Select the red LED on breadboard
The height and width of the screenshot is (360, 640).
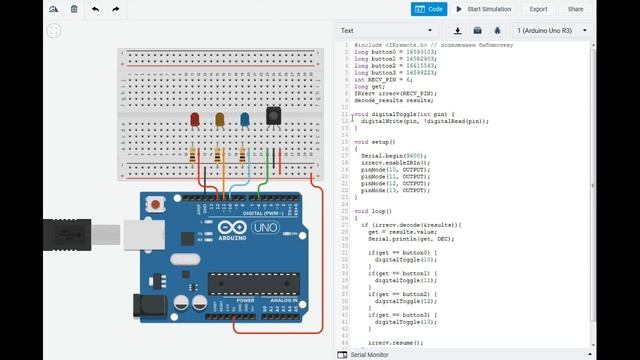pos(195,121)
